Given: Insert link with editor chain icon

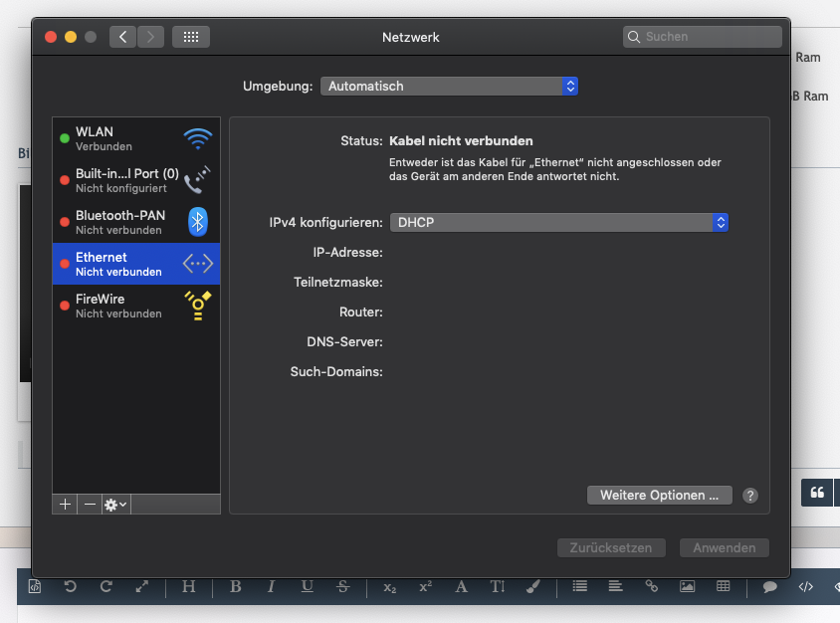Looking at the screenshot, I should click(x=652, y=586).
